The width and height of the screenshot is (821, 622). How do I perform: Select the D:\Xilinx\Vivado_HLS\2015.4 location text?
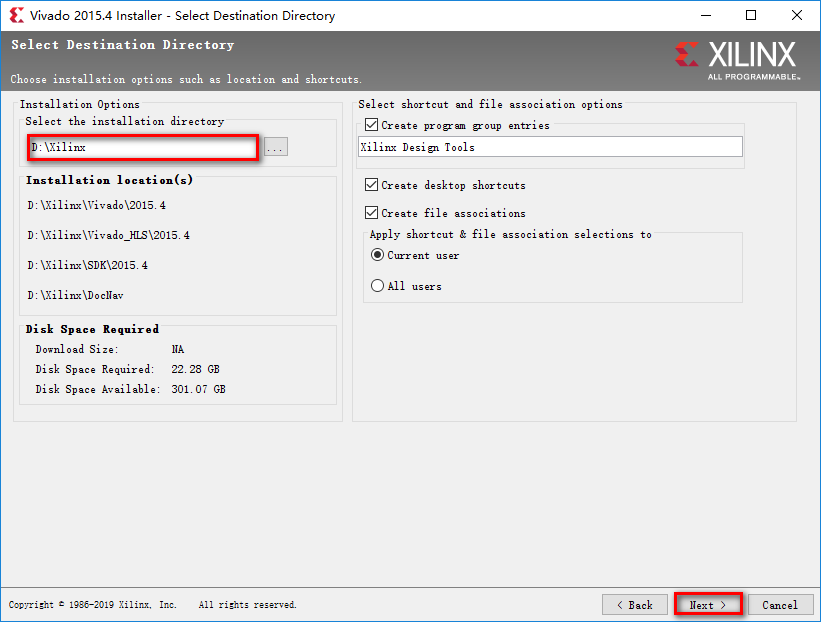pos(108,236)
